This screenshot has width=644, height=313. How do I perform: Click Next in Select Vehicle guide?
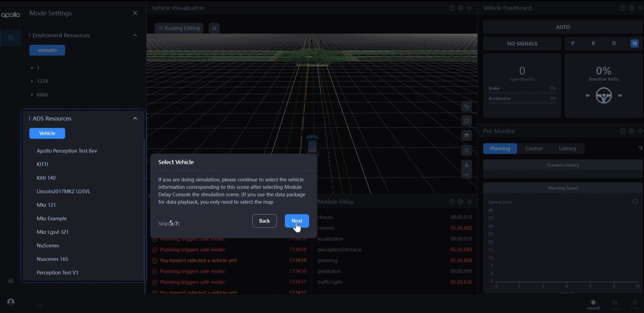click(x=297, y=221)
